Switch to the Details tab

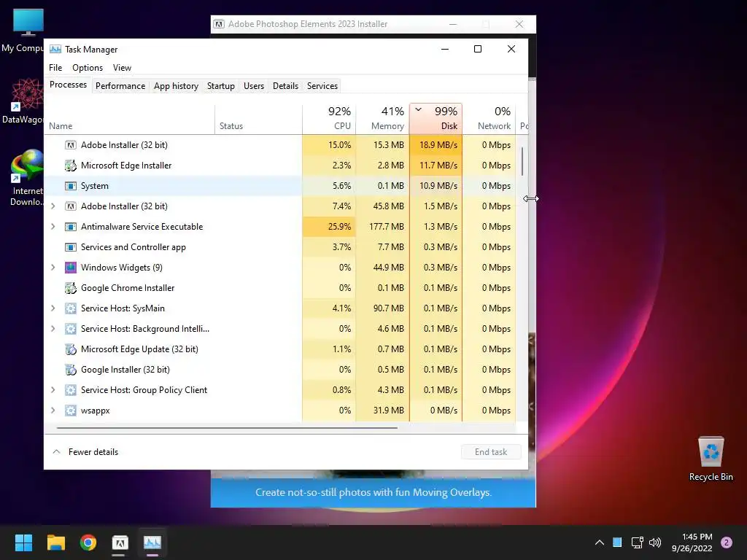pyautogui.click(x=285, y=86)
